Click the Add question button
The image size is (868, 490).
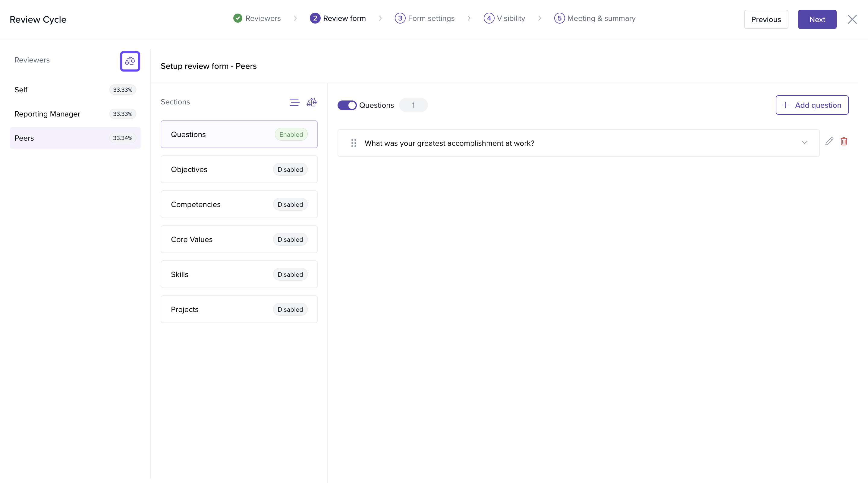[x=812, y=105]
